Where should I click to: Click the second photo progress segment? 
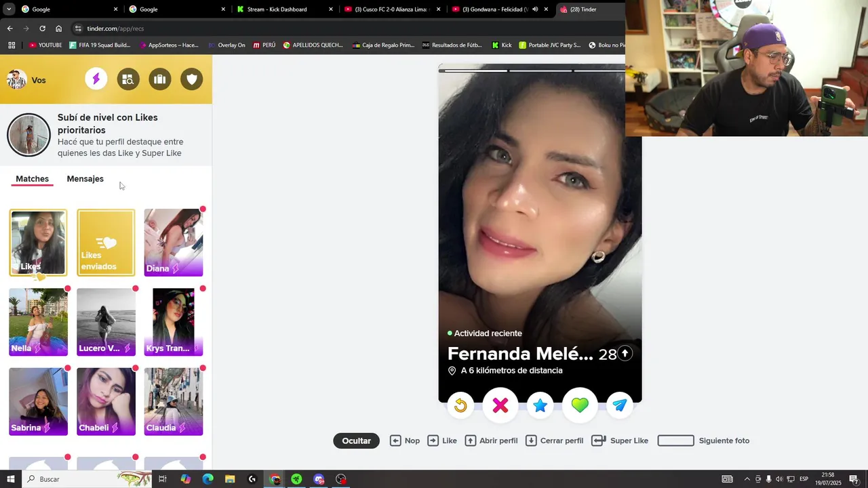[540, 70]
